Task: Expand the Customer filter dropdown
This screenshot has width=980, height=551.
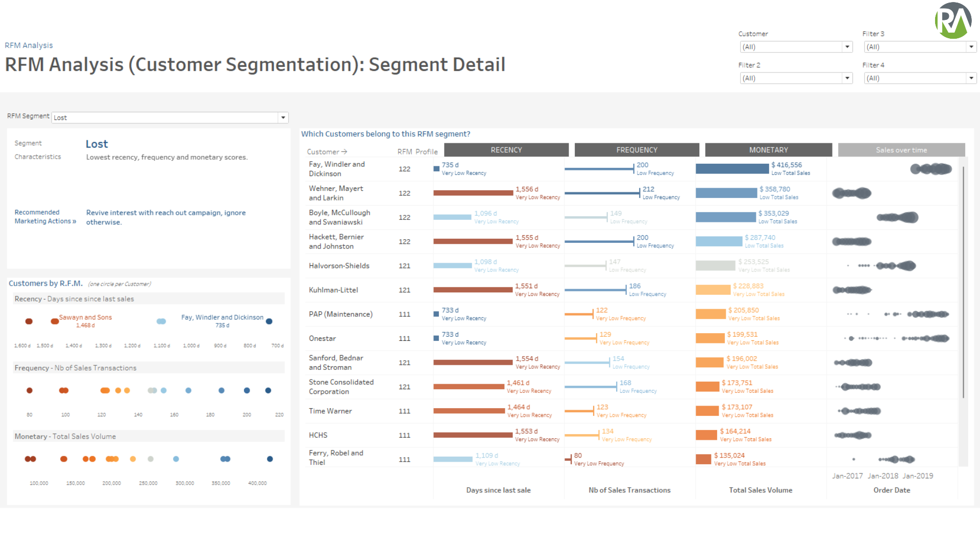Action: [847, 46]
